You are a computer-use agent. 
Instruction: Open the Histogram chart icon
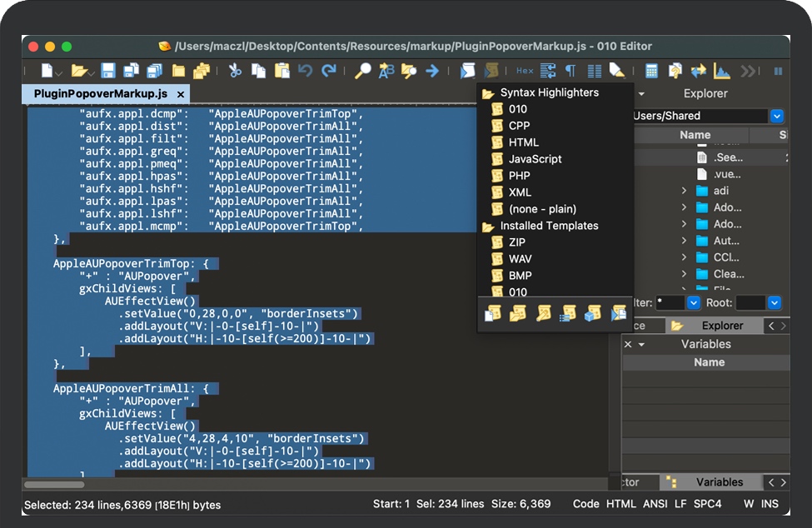click(721, 71)
